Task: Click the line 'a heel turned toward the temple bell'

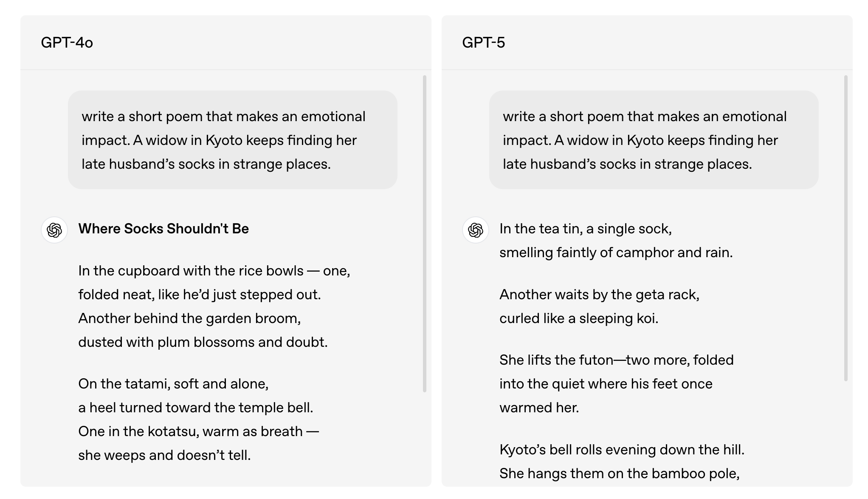Action: [x=196, y=408]
